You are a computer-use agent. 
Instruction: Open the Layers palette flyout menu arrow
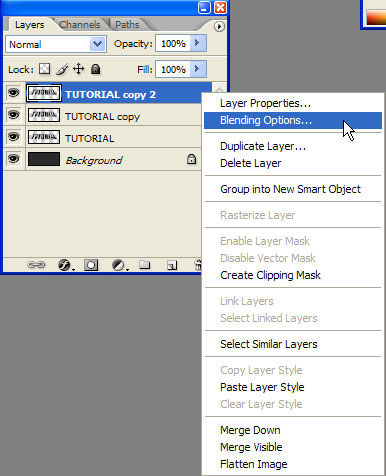219,26
